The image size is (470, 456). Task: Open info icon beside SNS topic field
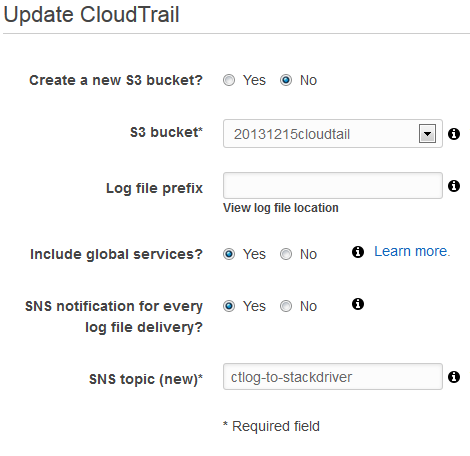454,377
